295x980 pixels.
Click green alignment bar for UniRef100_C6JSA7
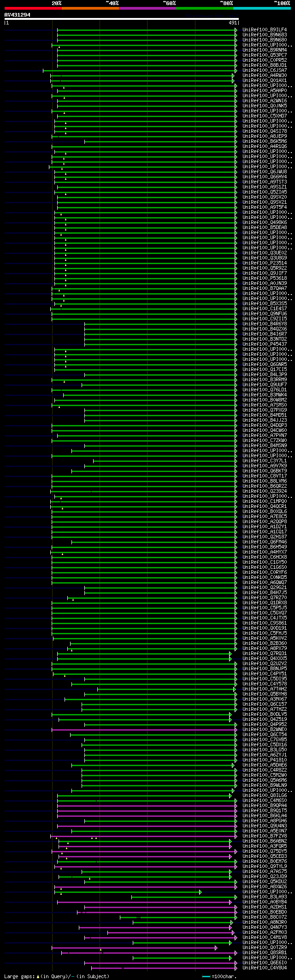[140, 71]
